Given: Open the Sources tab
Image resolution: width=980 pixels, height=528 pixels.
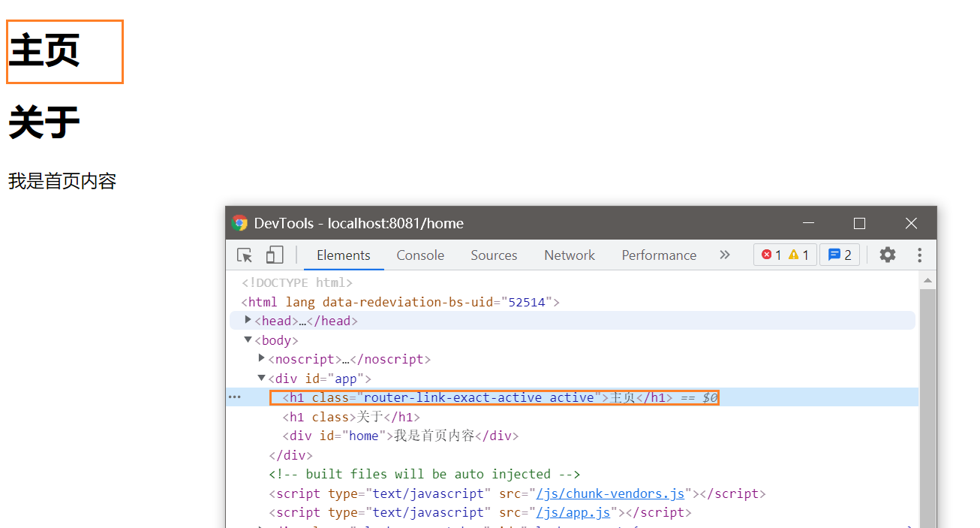Looking at the screenshot, I should tap(494, 255).
